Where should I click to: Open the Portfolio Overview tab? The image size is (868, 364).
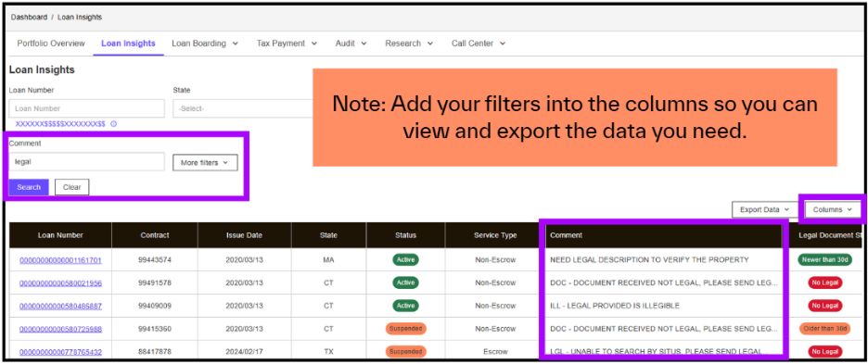(x=51, y=44)
